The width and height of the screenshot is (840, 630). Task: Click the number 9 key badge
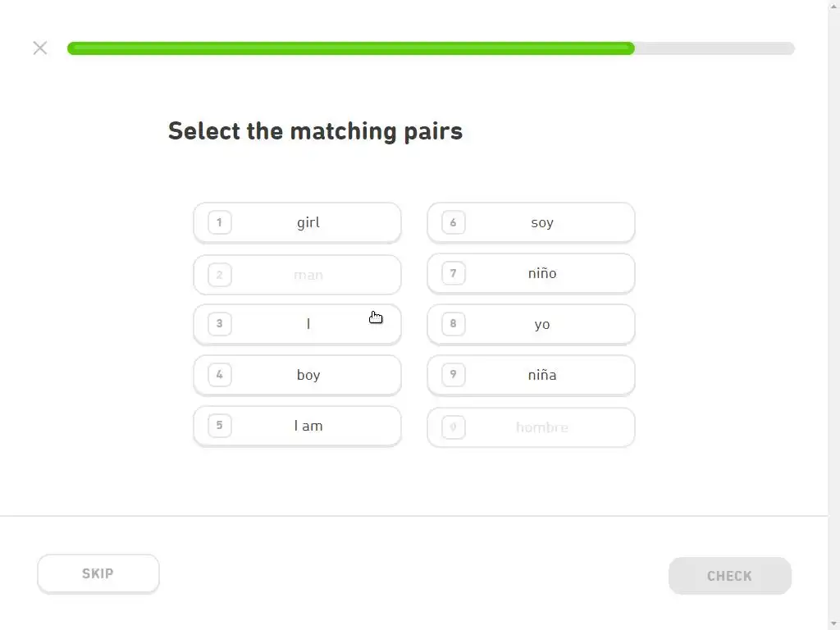coord(453,375)
